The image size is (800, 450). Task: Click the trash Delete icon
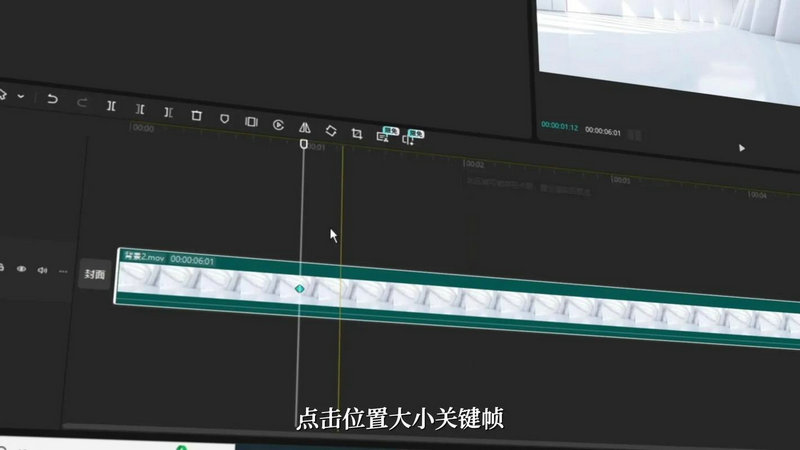click(196, 116)
